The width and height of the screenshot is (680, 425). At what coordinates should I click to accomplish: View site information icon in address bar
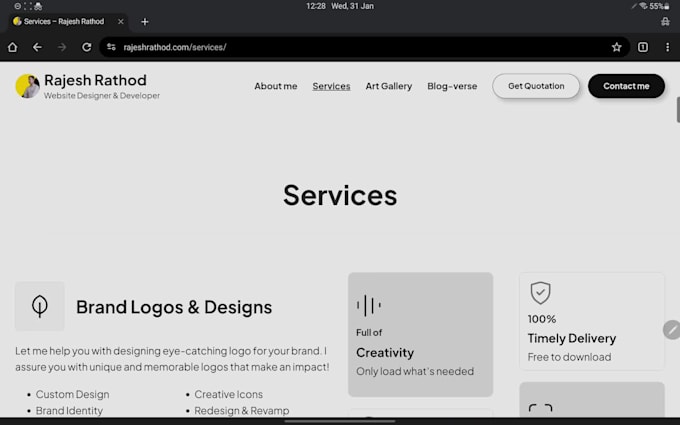(111, 47)
